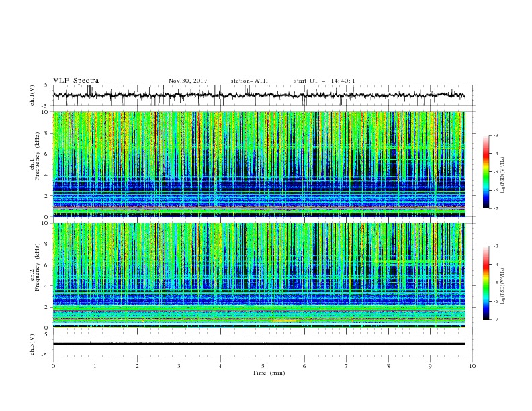This screenshot has width=532, height=411.
Task: Click the "6" tick on the time axis
Action: tap(304, 366)
